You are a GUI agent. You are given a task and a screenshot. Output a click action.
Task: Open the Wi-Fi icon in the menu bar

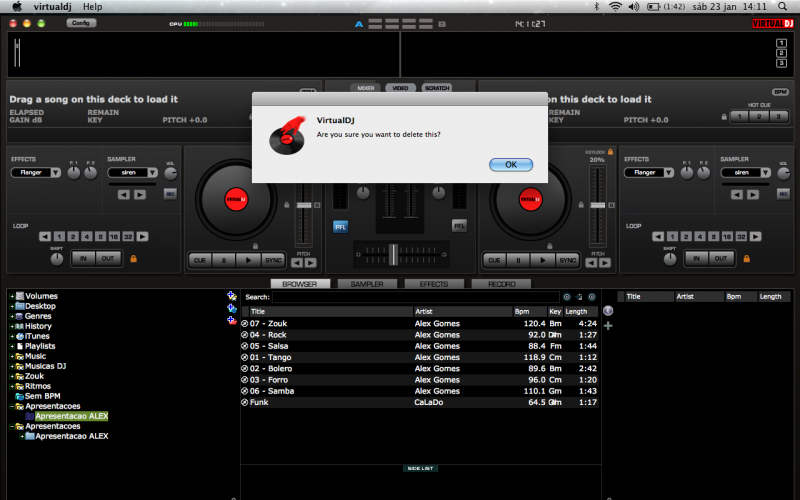615,6
